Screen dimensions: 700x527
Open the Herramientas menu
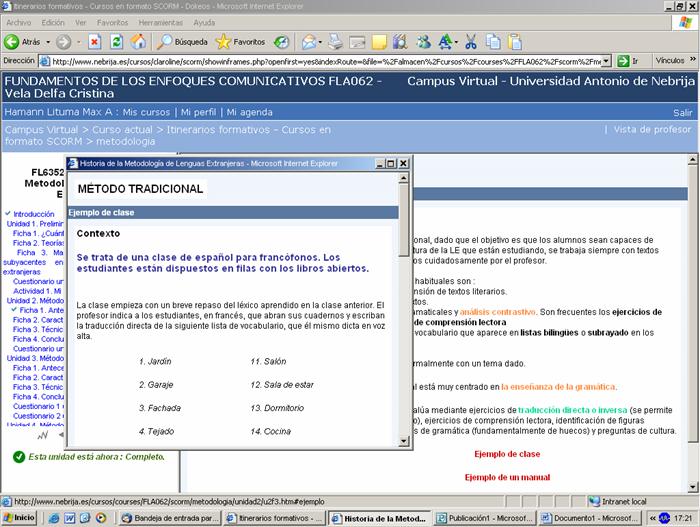pos(161,22)
